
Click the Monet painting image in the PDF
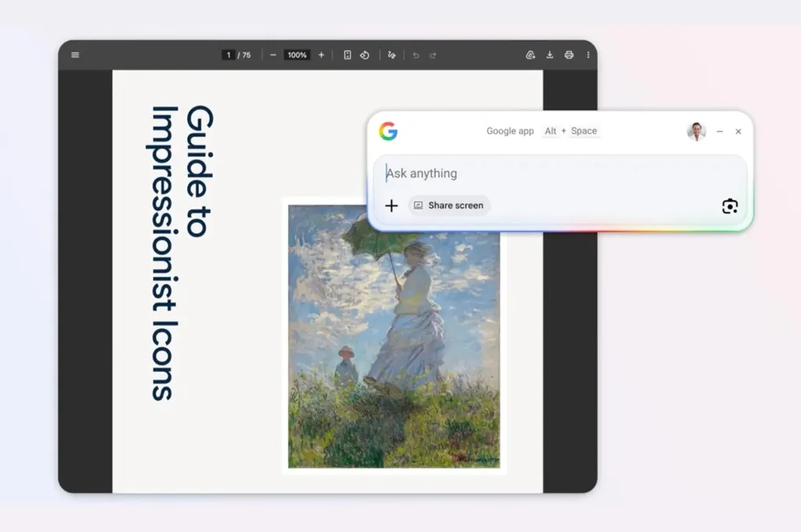click(394, 336)
